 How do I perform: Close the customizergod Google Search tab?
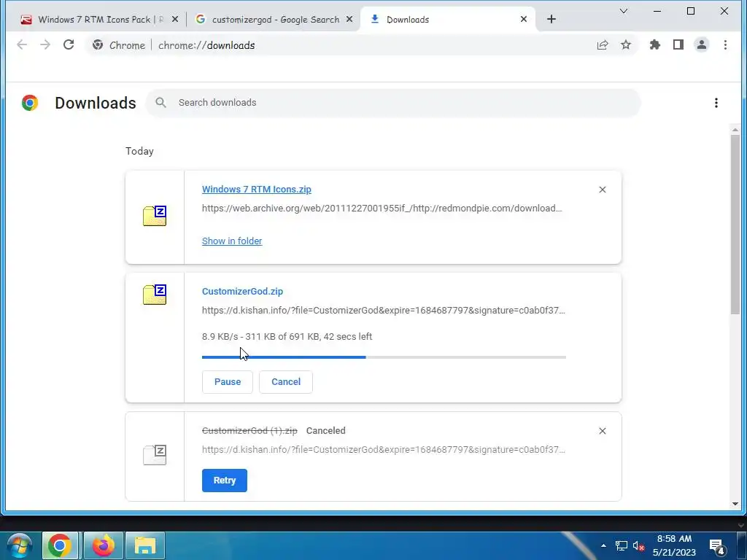tap(349, 20)
